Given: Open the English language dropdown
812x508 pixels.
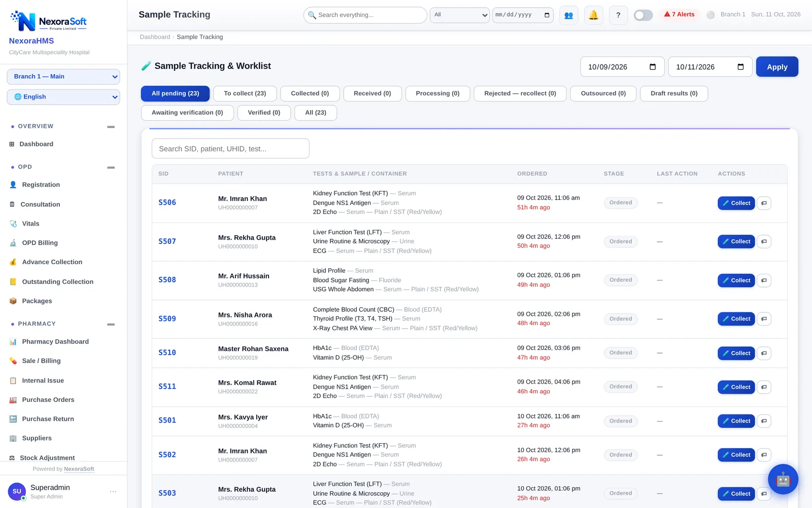Looking at the screenshot, I should 63,97.
